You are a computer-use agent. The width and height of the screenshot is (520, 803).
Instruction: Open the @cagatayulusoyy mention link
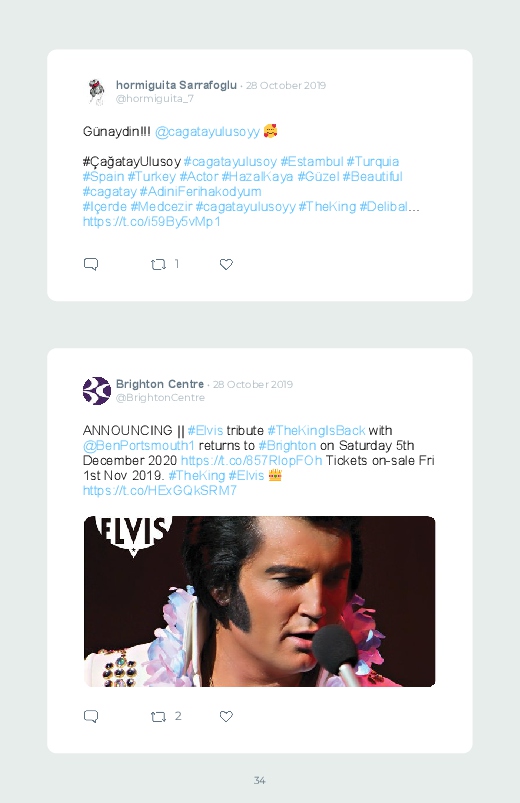tap(207, 132)
